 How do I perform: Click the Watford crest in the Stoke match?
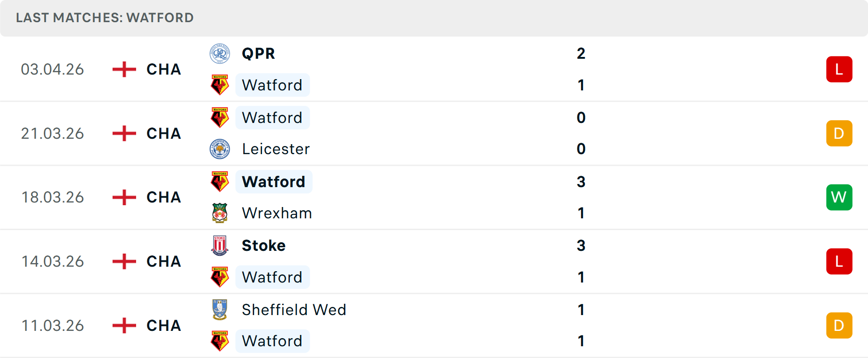[x=220, y=277]
